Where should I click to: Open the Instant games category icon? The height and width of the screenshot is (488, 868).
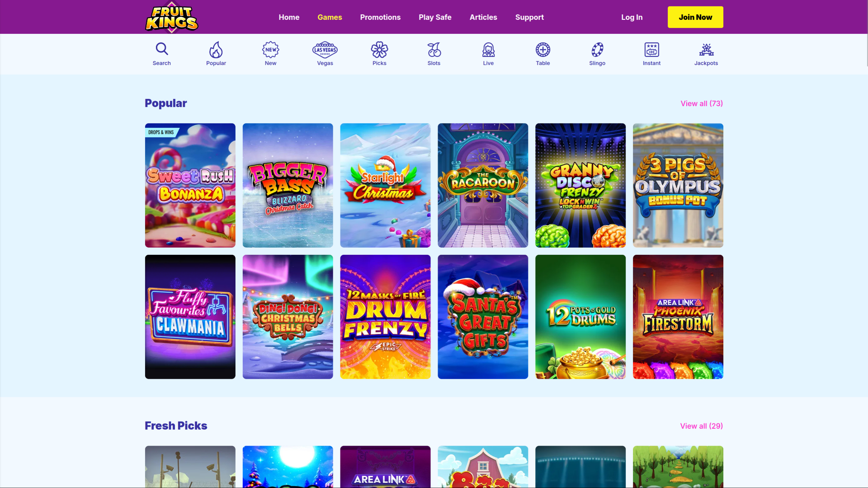click(x=651, y=49)
